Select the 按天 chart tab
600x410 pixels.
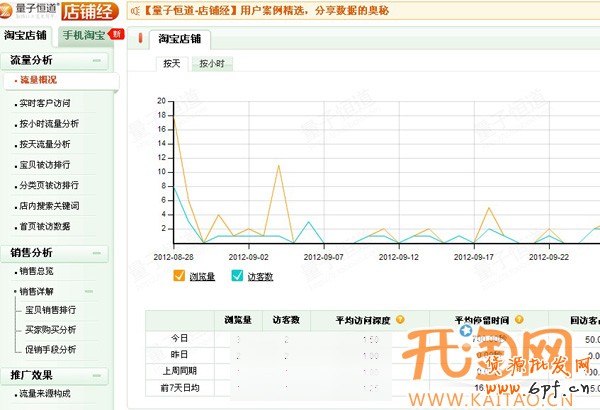click(x=172, y=64)
